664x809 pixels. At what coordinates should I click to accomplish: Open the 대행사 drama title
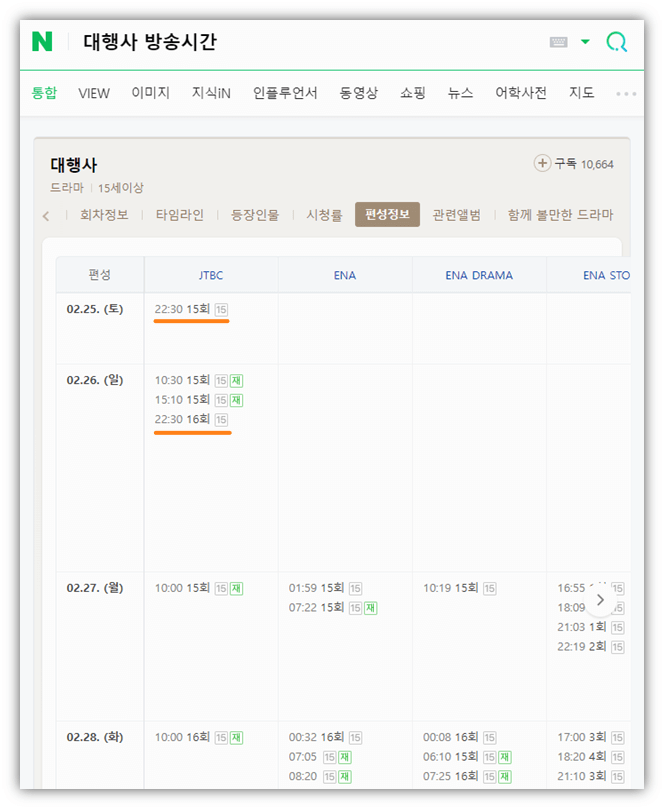click(74, 165)
